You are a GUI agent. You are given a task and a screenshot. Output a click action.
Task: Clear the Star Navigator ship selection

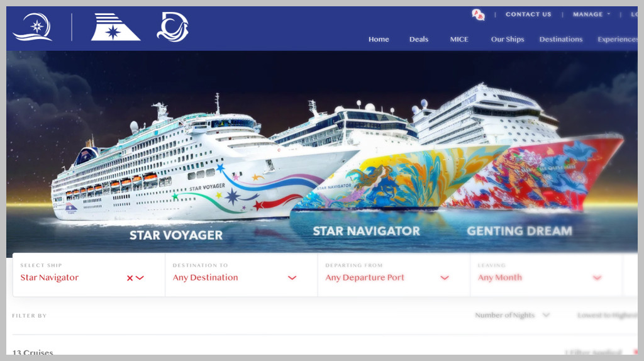point(130,278)
